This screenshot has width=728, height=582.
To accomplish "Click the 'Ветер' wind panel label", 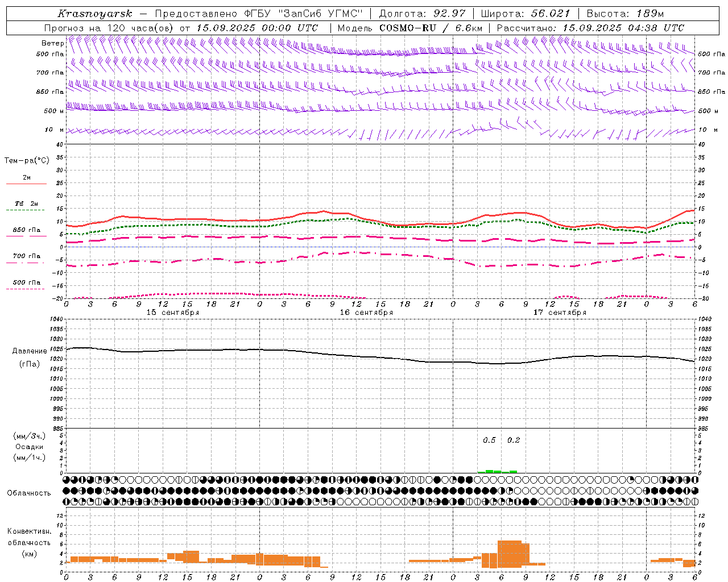I will click(x=53, y=43).
